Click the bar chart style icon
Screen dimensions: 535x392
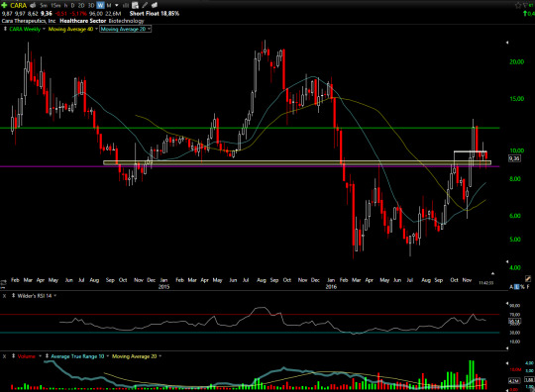click(126, 6)
